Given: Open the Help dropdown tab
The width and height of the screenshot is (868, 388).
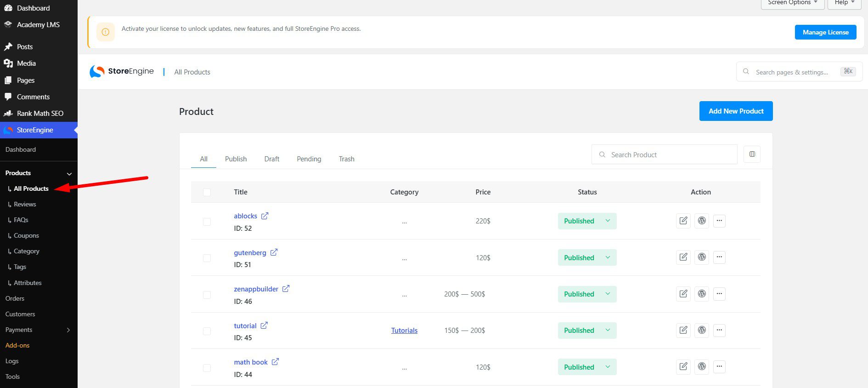Looking at the screenshot, I should (x=844, y=3).
